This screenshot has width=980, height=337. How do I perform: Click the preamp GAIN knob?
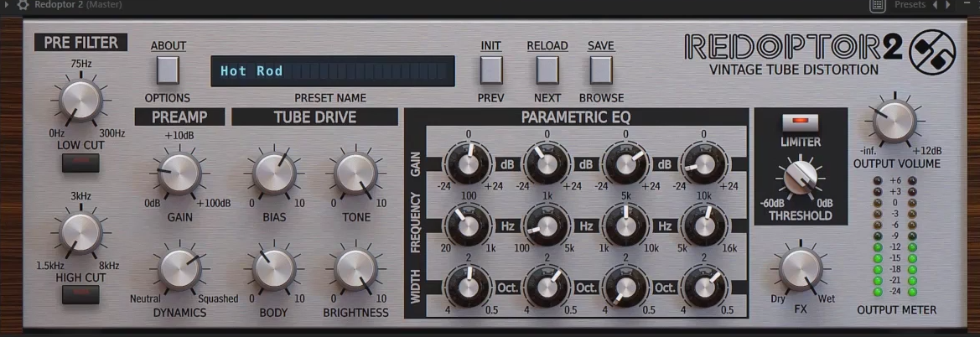tap(178, 173)
